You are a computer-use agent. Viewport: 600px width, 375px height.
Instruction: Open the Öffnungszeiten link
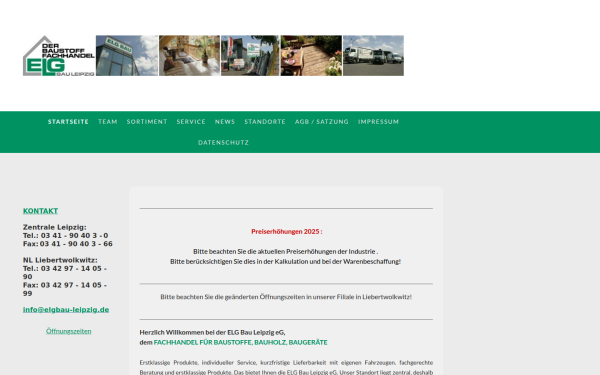[68, 331]
